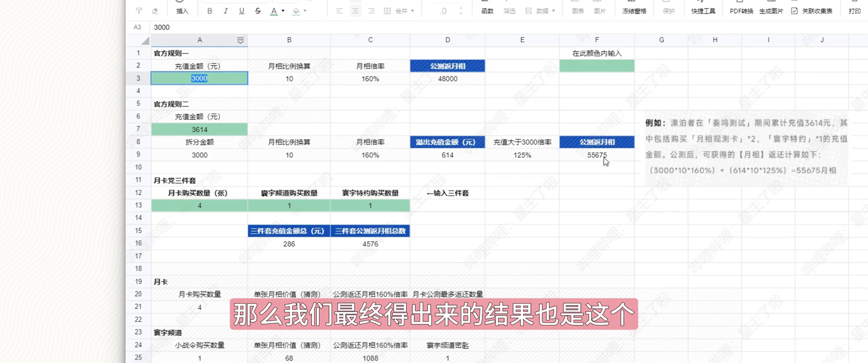
Task: Select the green cell containing 3614
Action: (x=199, y=129)
